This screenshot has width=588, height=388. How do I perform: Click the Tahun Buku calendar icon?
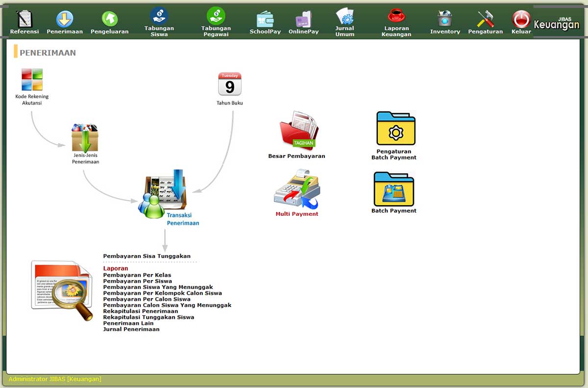(230, 84)
